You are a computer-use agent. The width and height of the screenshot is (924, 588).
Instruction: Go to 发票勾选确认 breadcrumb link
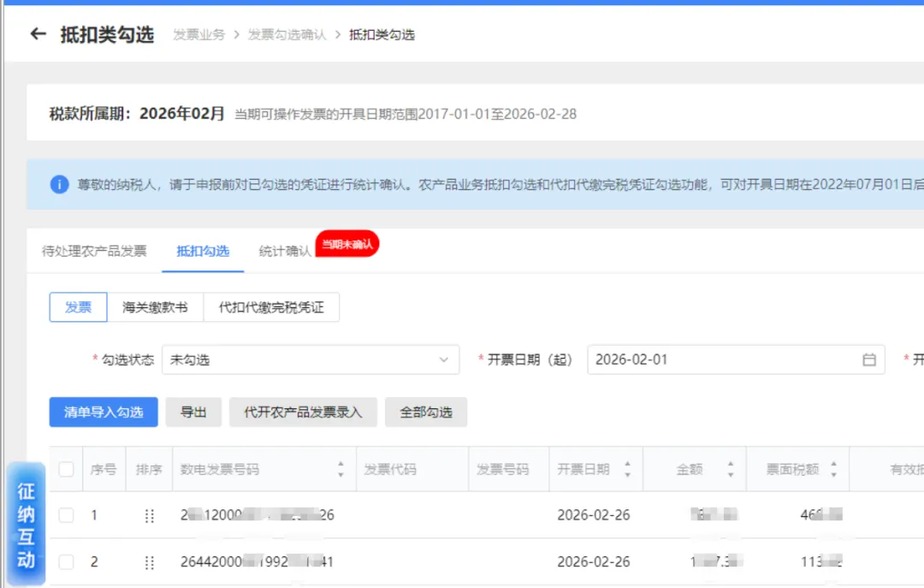287,35
